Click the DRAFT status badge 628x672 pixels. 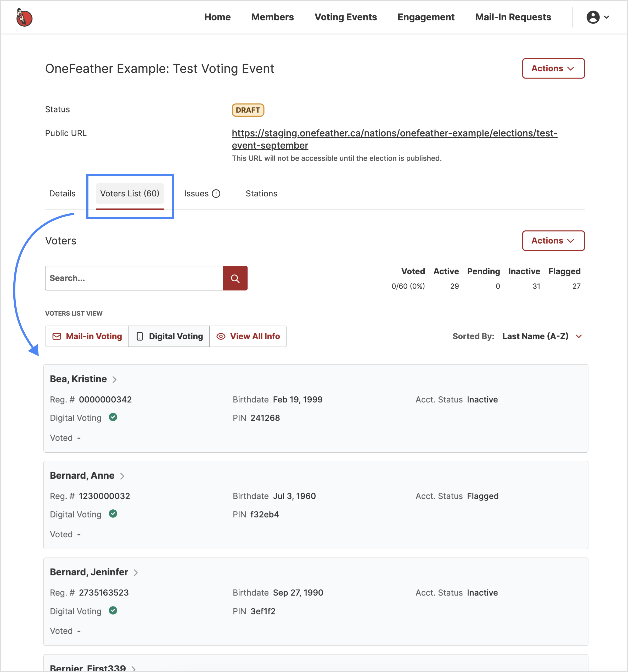[x=248, y=110]
